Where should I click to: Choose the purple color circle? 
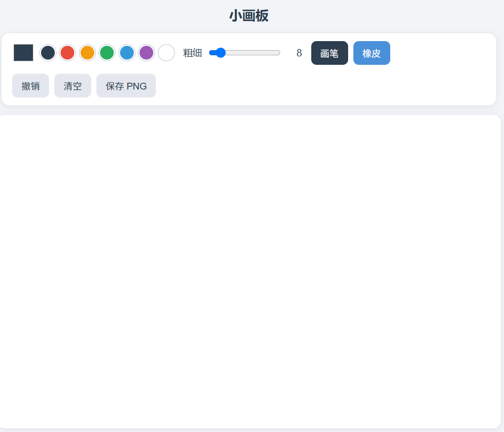pos(146,53)
